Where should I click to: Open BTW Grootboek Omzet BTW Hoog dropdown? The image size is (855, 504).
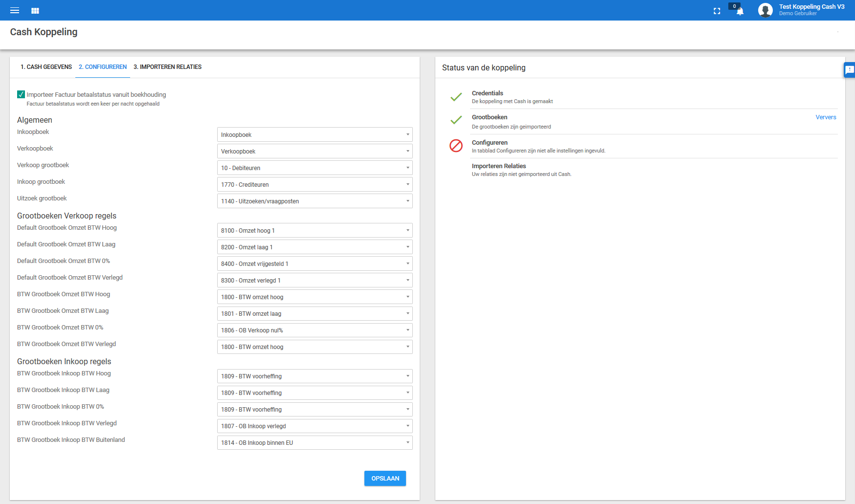tap(315, 297)
